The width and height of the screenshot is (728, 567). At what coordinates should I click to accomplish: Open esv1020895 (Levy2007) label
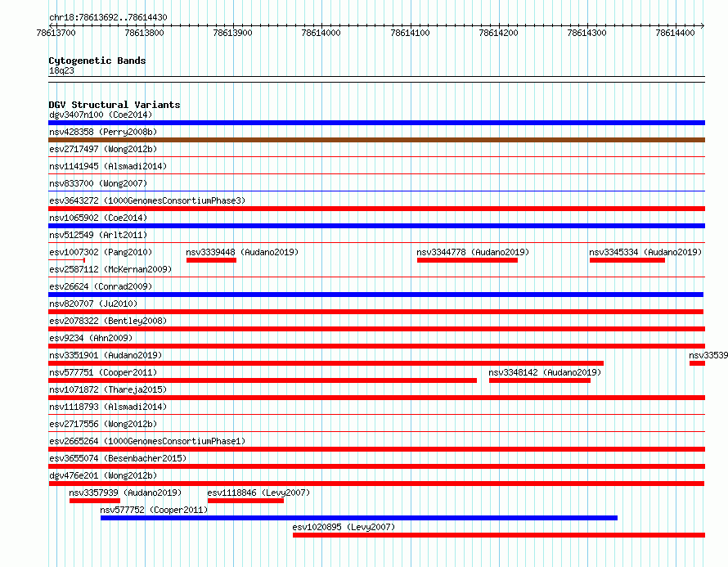344,527
